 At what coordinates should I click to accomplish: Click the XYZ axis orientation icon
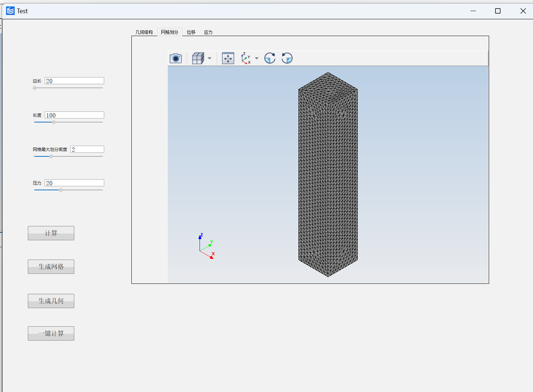246,58
